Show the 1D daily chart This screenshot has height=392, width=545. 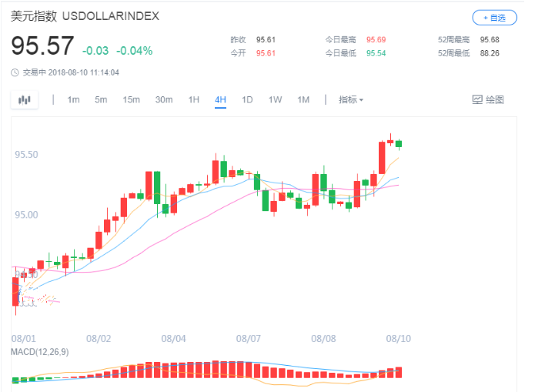pyautogui.click(x=247, y=100)
